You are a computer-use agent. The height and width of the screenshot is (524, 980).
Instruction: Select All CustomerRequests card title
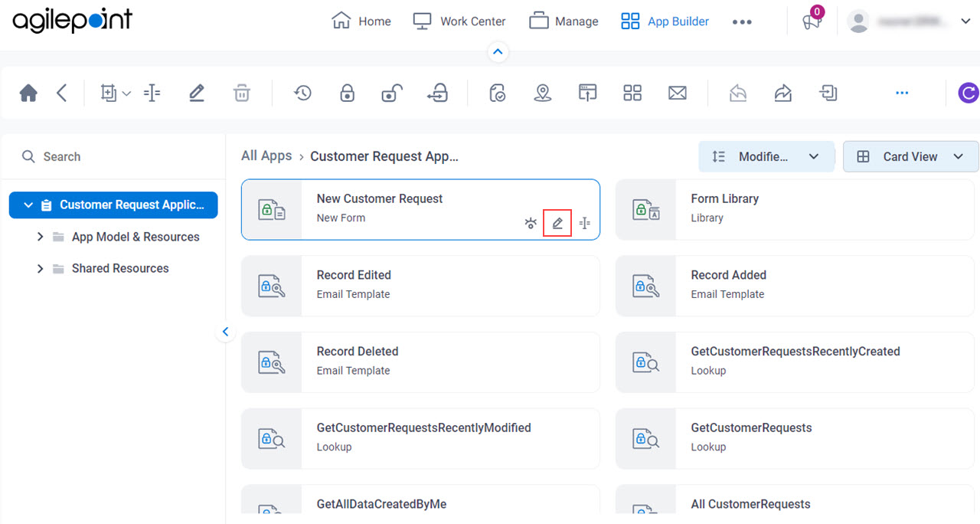(x=750, y=504)
